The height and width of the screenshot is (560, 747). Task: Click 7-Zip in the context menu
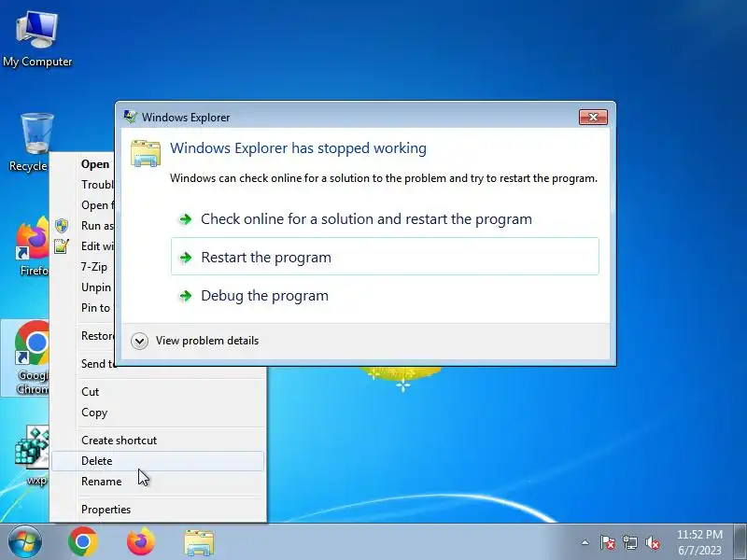click(83, 267)
